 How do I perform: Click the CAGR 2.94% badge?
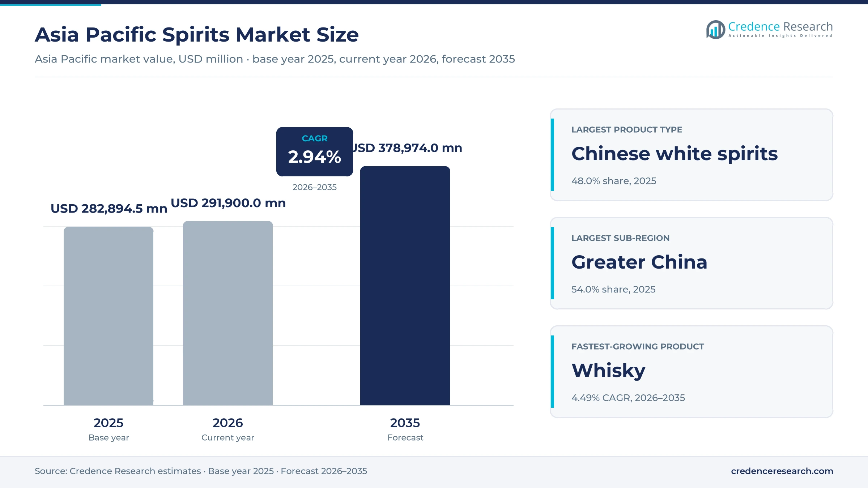(315, 151)
